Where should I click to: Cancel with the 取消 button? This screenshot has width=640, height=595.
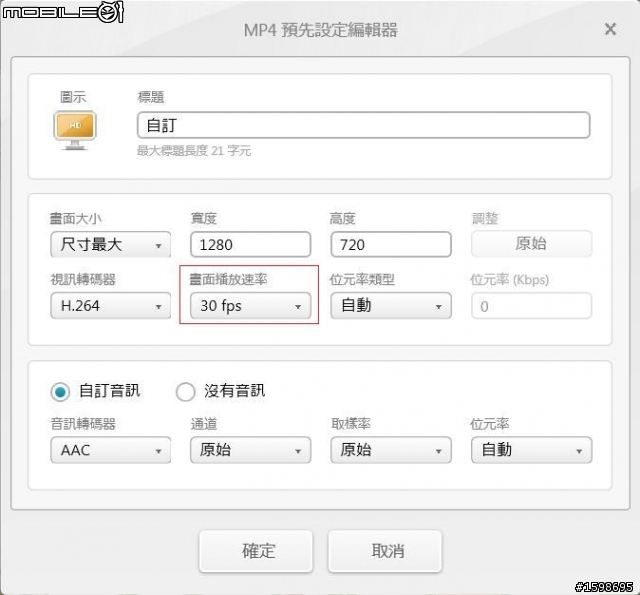[385, 551]
